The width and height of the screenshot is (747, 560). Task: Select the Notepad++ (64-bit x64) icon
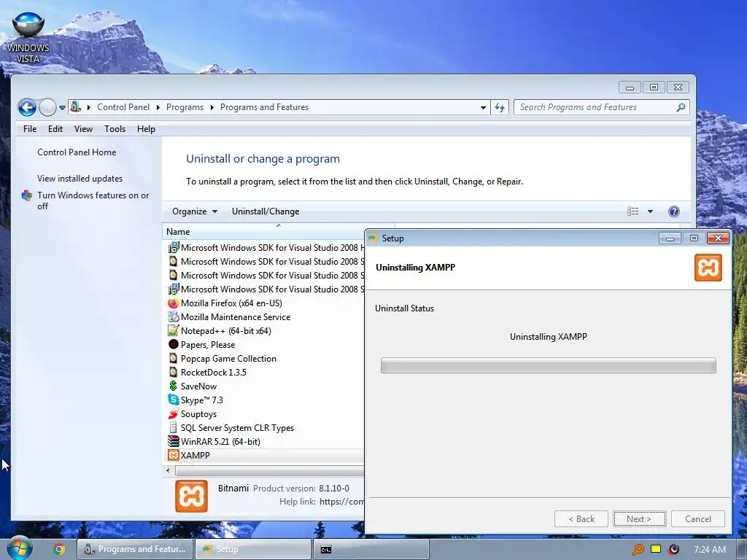point(174,331)
